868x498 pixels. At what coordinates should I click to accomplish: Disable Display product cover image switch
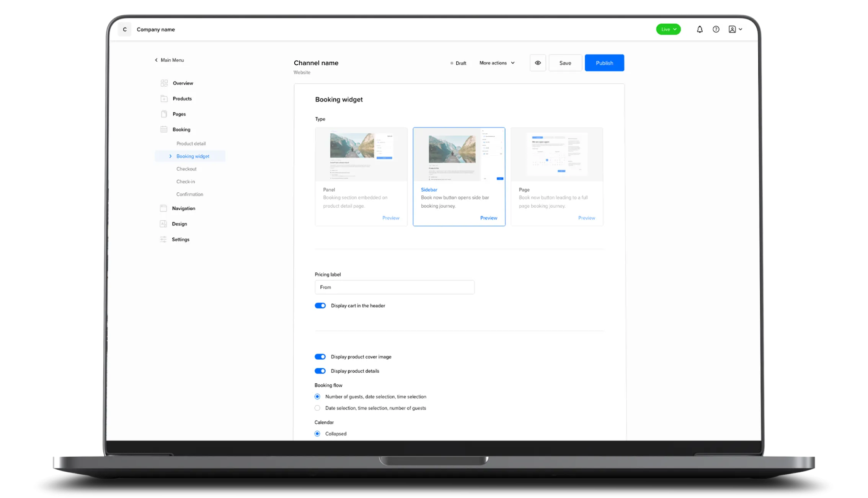(320, 357)
